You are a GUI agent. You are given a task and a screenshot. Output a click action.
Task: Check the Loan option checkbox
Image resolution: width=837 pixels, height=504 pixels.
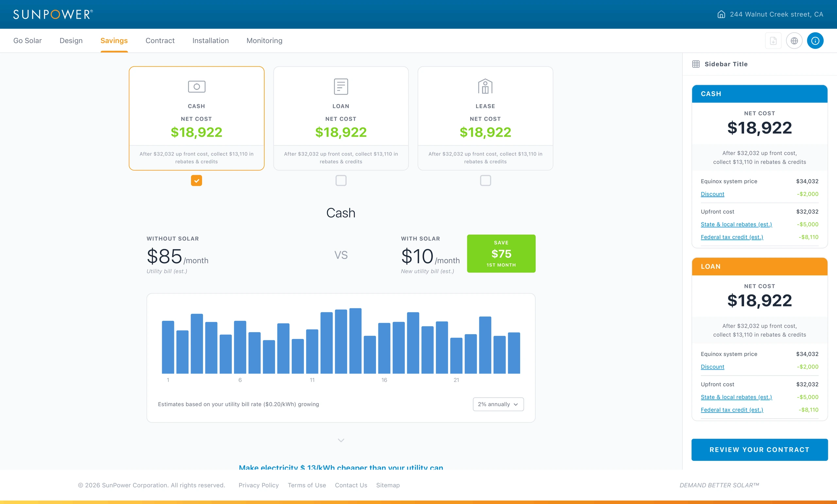341,181
